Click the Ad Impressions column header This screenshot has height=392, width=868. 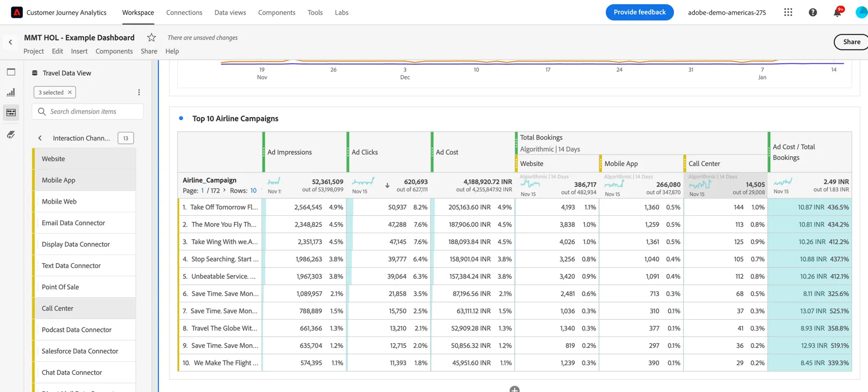click(305, 152)
